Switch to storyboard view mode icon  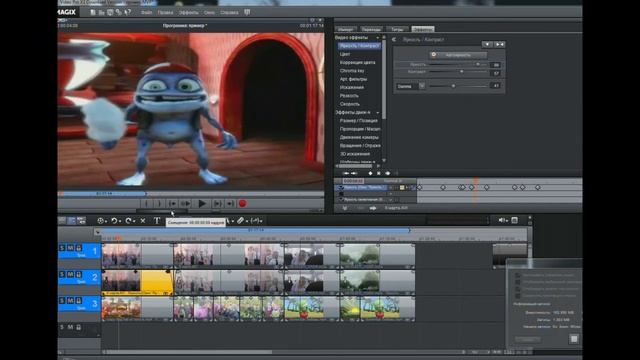click(62, 221)
